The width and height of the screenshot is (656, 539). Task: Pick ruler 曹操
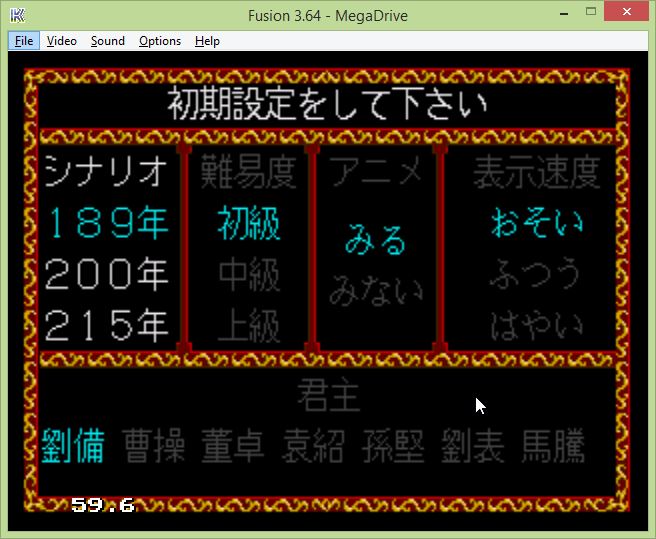click(154, 445)
